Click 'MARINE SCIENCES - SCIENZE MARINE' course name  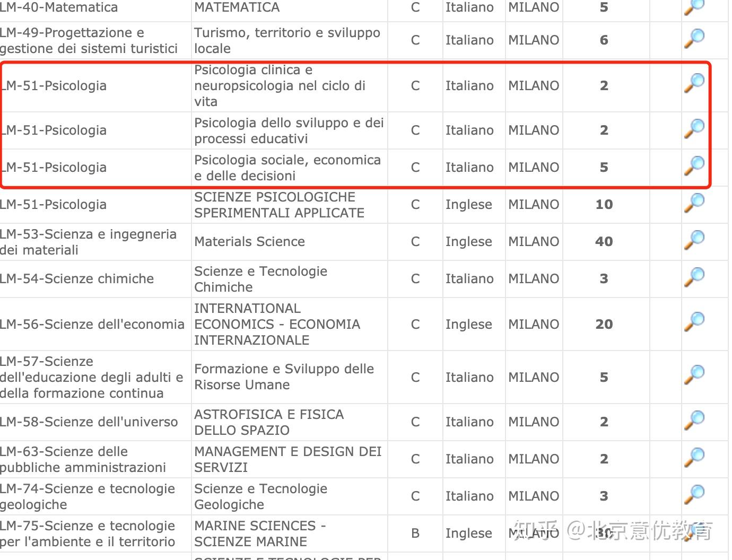(x=260, y=533)
